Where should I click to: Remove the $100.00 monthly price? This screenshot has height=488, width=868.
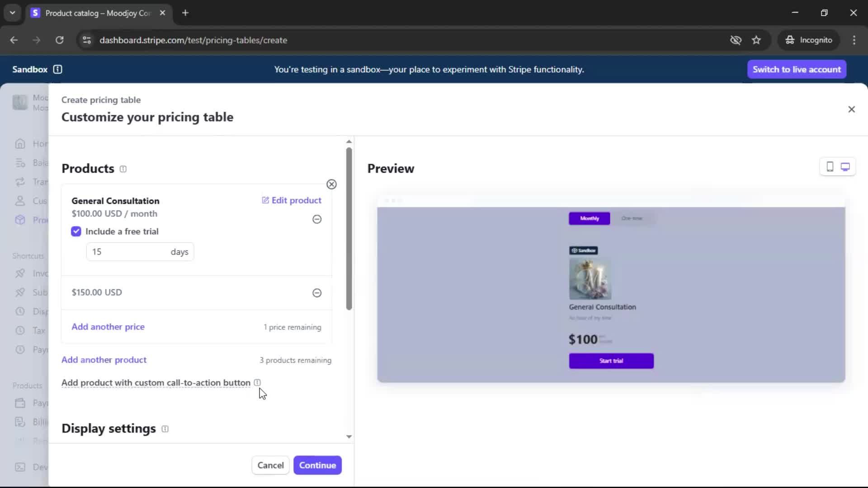click(x=317, y=219)
